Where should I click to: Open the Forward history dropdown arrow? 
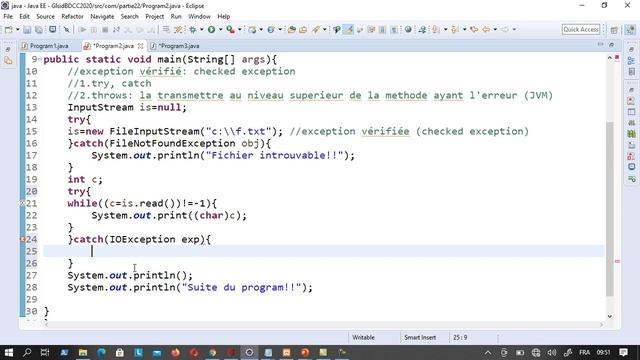[514, 29]
